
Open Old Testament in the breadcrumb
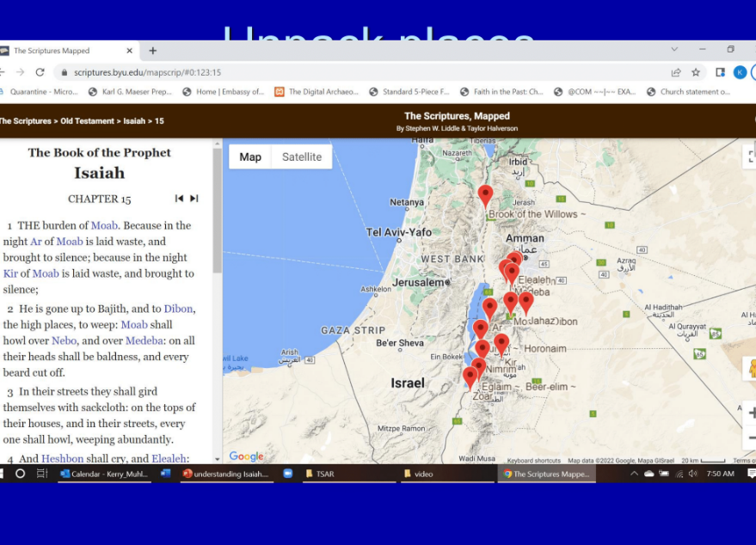[x=89, y=121]
